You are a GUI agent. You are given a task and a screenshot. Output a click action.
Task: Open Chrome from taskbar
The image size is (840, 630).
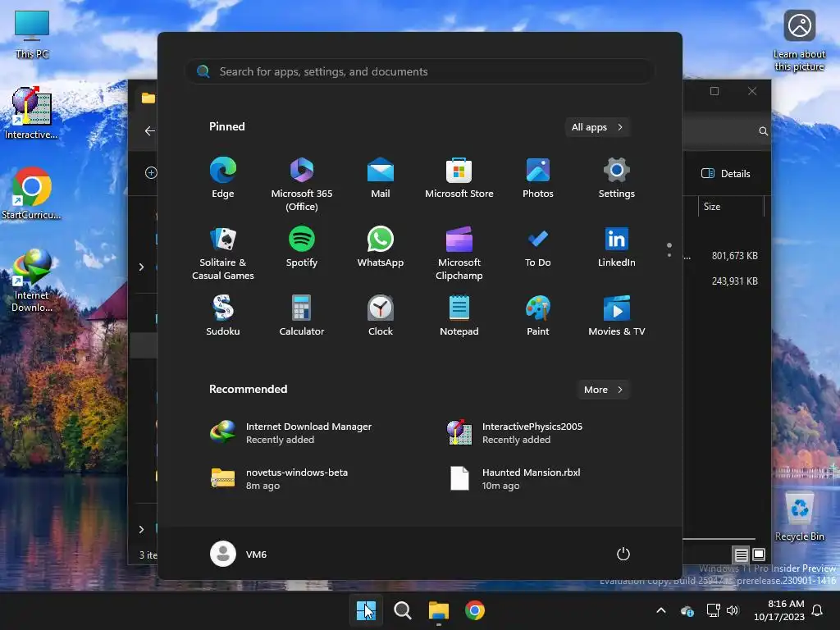click(475, 610)
